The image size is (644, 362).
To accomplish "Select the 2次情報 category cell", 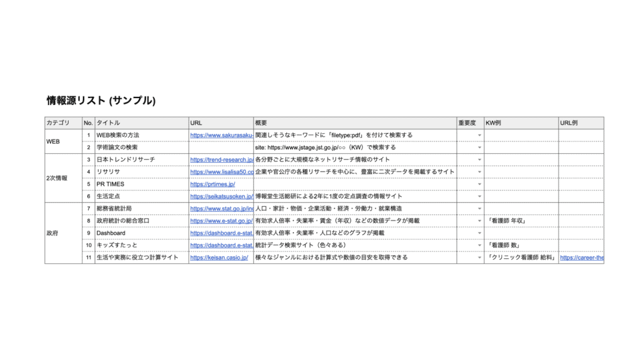I will (x=64, y=178).
